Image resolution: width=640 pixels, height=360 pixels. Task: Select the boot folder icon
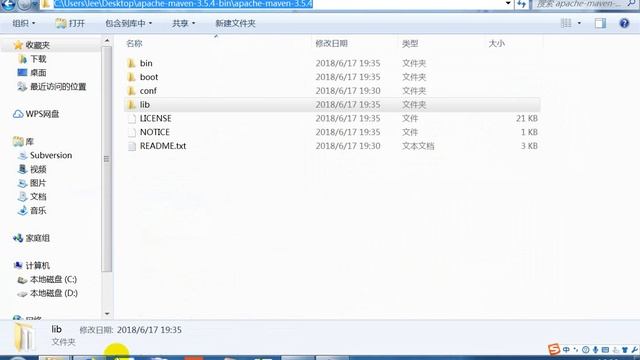(131, 77)
